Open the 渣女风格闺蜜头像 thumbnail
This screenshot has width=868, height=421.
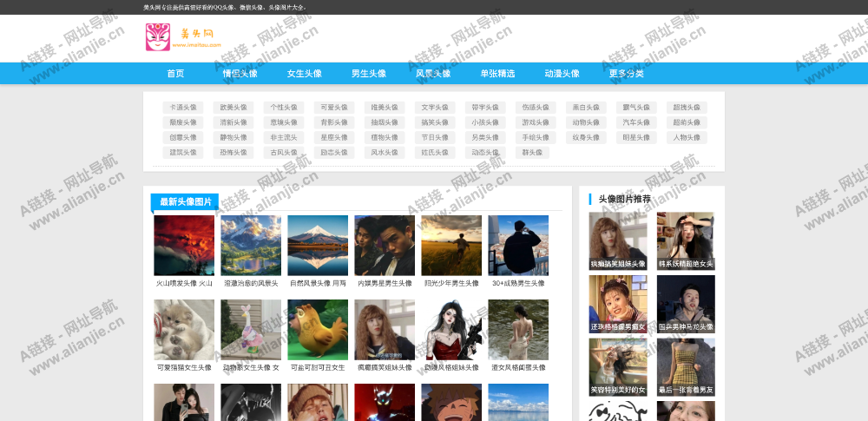point(518,330)
